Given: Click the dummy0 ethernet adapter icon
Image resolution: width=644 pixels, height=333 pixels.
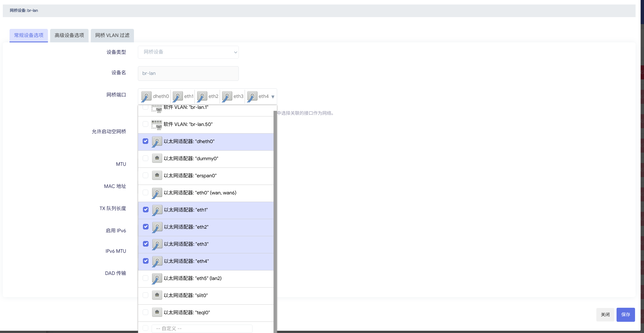Looking at the screenshot, I should point(157,158).
